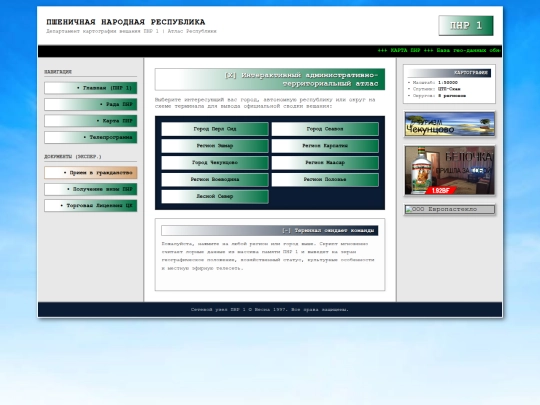The image size is (540, 405).
Task: Choose the Регион Половье button
Action: point(325,179)
